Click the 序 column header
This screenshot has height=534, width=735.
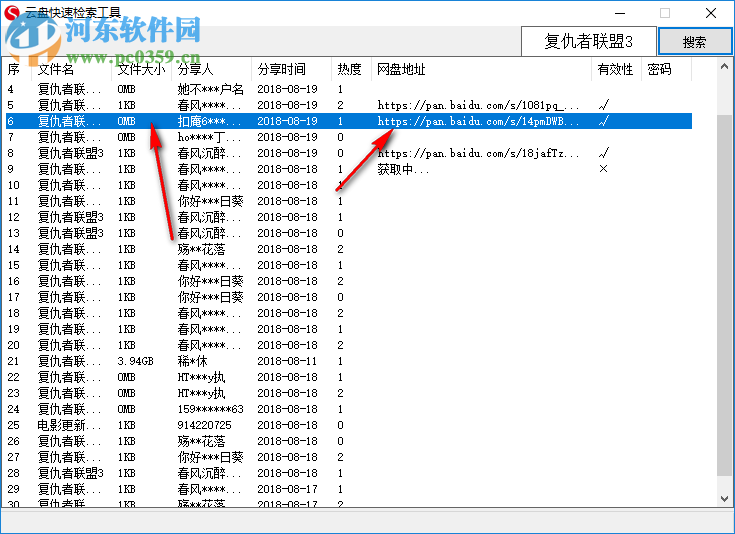16,69
